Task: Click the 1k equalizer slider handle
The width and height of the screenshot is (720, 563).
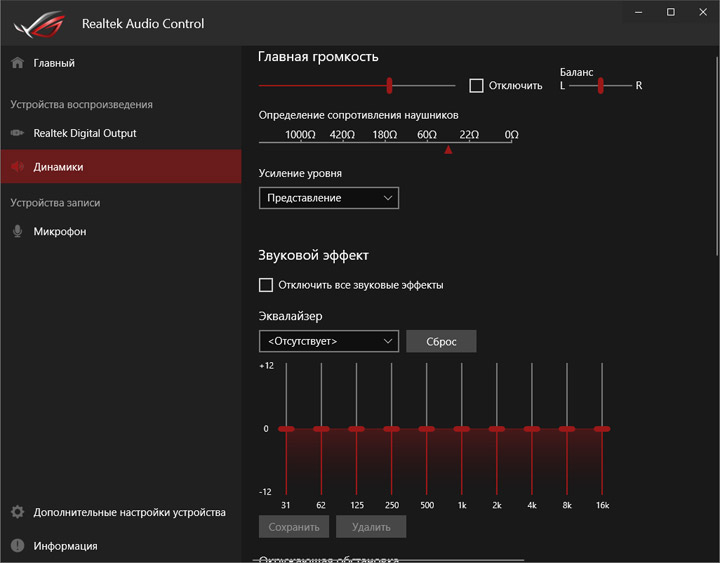Action: [x=461, y=429]
